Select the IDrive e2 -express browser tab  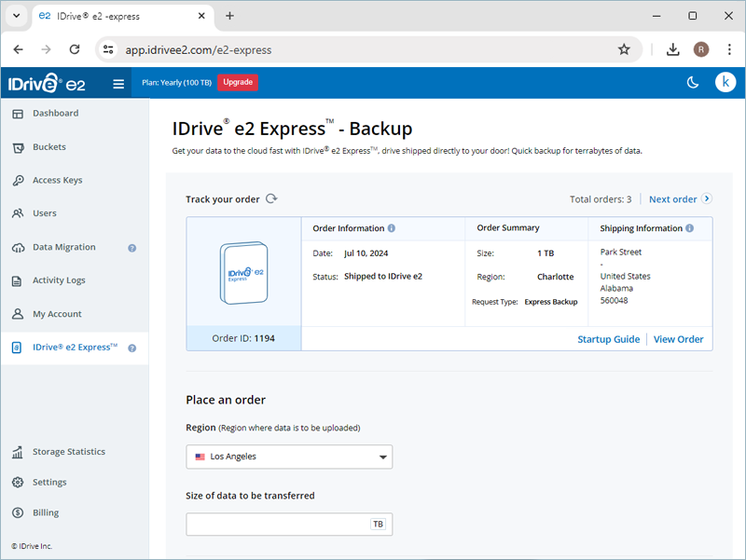[123, 16]
